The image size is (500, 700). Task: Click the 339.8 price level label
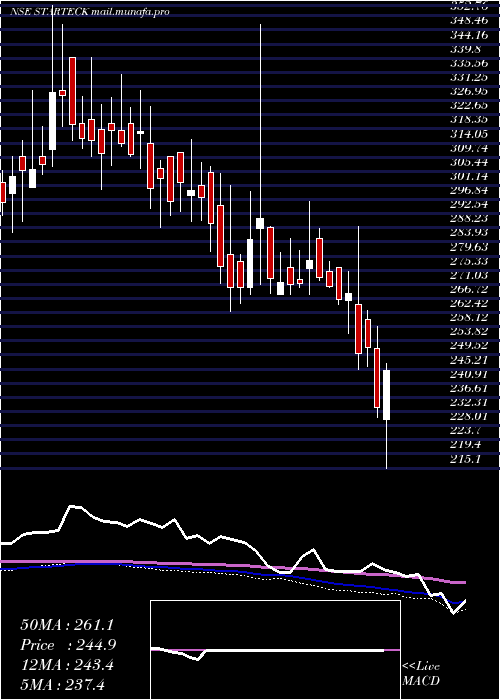tap(465, 48)
